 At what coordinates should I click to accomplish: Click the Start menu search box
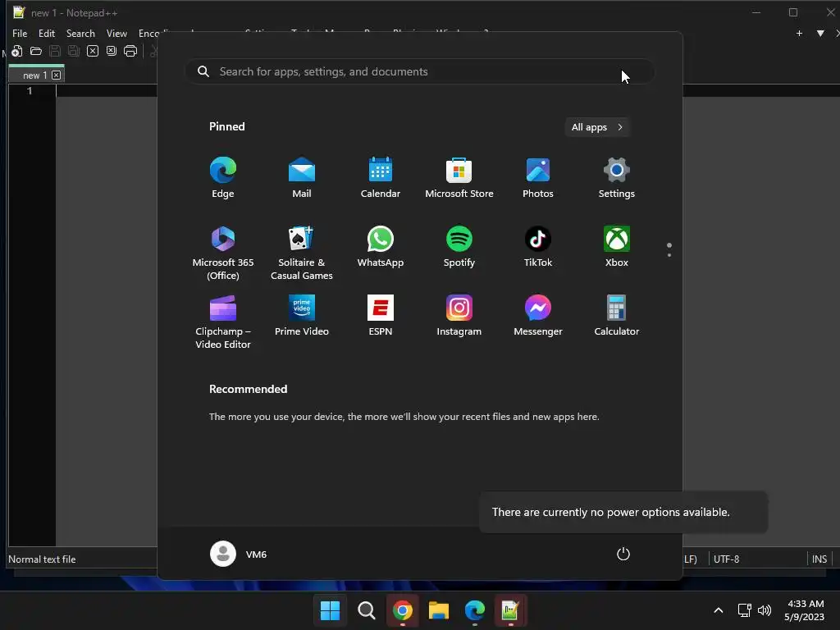tap(420, 72)
